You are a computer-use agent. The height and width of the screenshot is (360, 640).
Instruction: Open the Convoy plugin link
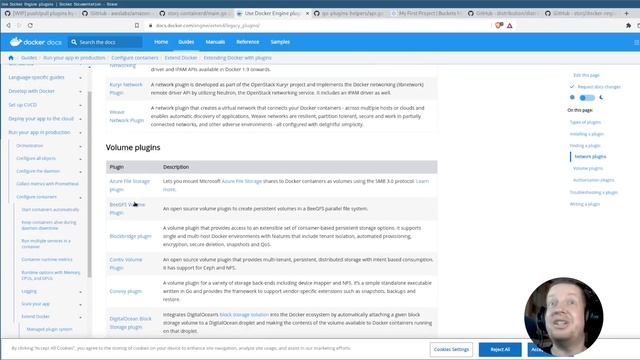(x=125, y=291)
